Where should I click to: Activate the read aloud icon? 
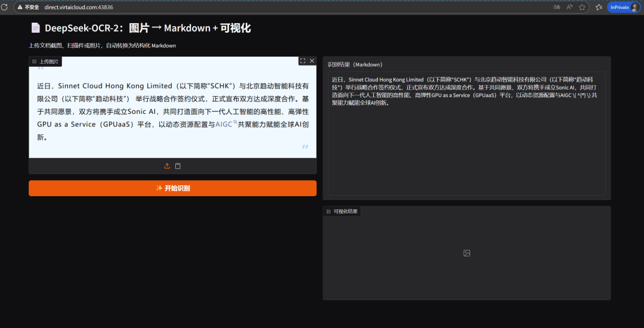click(569, 7)
